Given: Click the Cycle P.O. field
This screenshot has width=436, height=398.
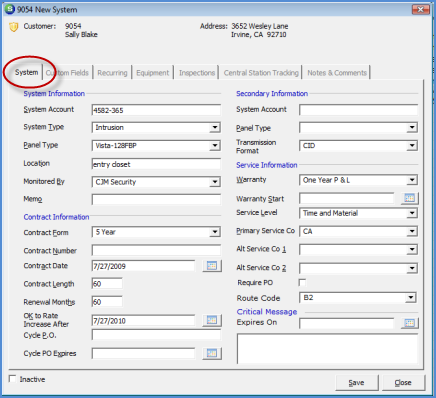Looking at the screenshot, I should (156, 335).
